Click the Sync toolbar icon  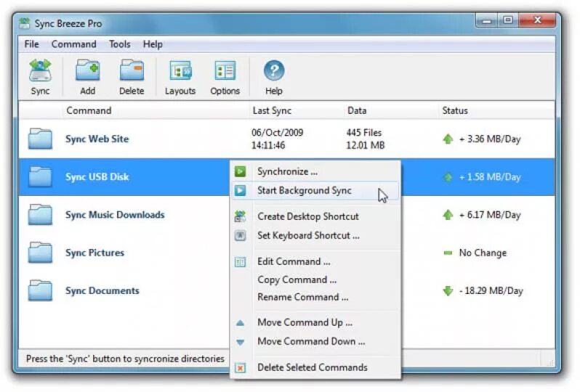tap(40, 70)
